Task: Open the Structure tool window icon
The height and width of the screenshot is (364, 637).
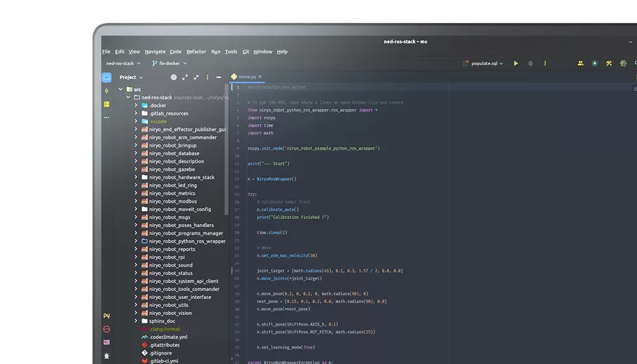Action: [x=106, y=104]
